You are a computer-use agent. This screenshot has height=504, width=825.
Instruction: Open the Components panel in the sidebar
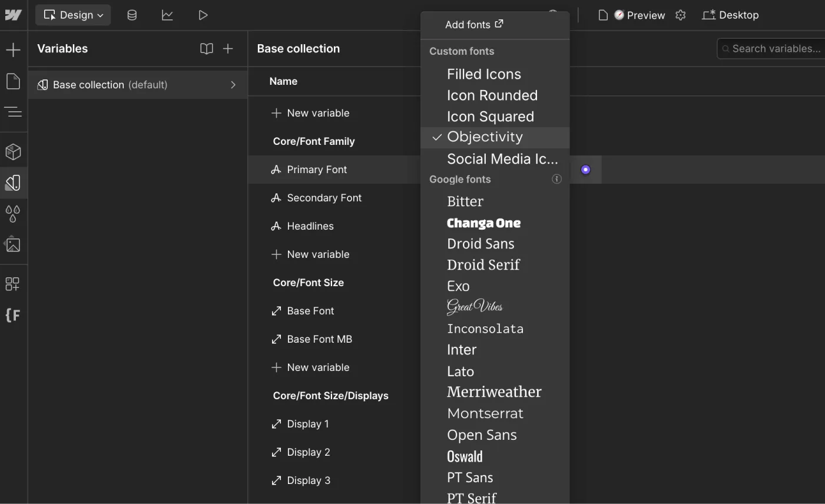[x=13, y=151]
